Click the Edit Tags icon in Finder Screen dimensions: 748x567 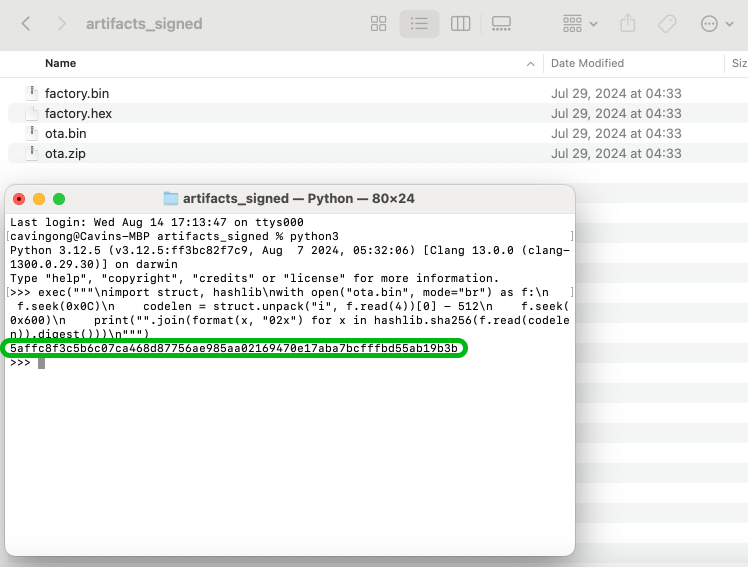tap(667, 23)
